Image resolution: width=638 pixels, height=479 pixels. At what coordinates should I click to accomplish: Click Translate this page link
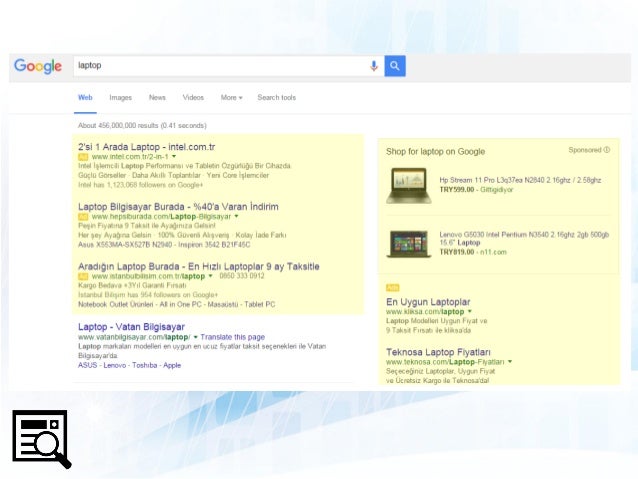[232, 337]
